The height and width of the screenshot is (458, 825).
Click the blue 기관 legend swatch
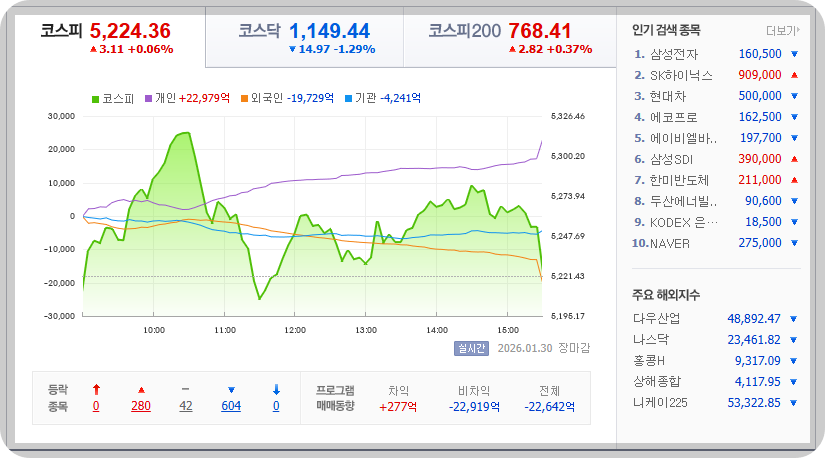pos(348,98)
